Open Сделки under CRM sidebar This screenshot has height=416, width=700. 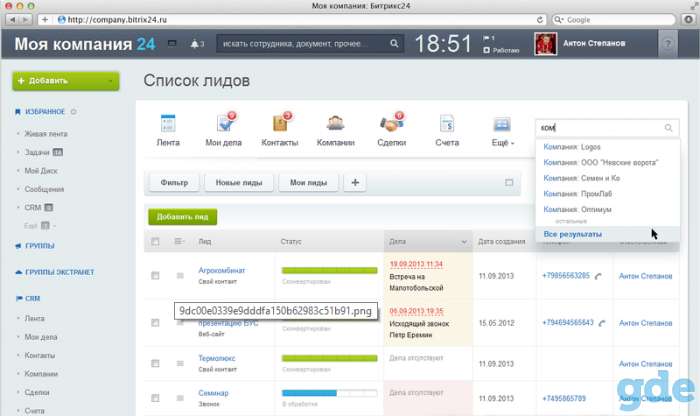[x=37, y=392]
